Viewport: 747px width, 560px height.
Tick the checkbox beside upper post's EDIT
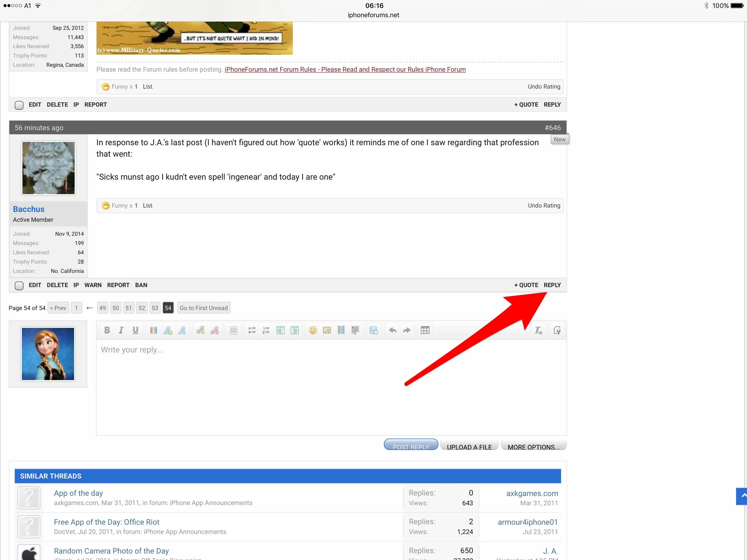click(x=19, y=105)
